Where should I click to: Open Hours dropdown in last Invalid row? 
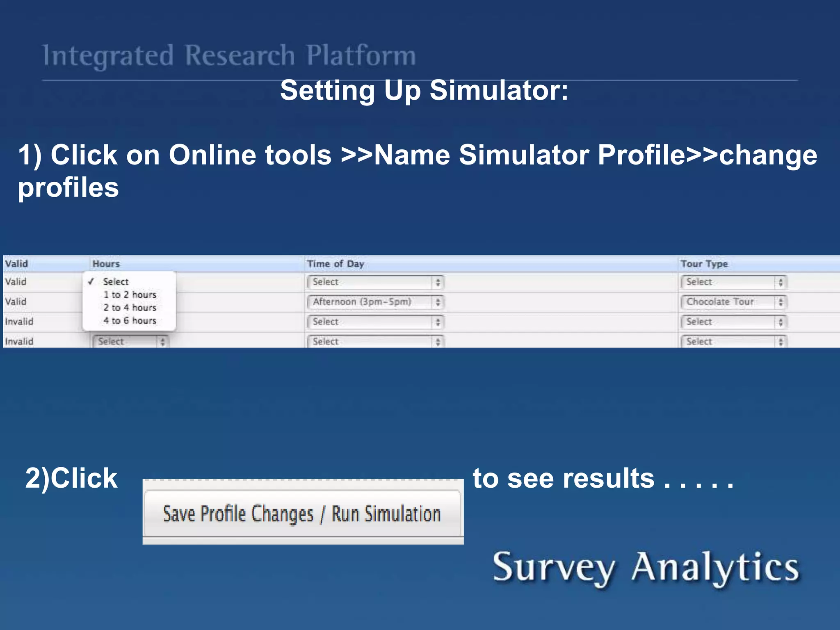(130, 341)
